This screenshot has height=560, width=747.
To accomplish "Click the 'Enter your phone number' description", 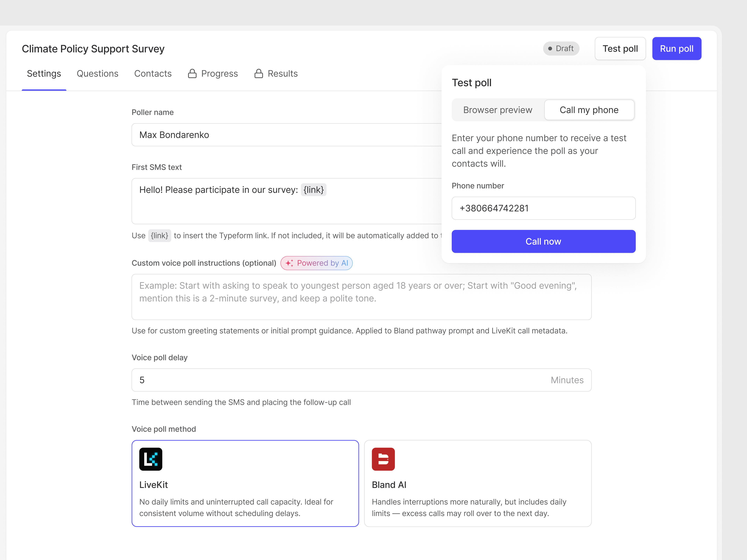I will (539, 151).
